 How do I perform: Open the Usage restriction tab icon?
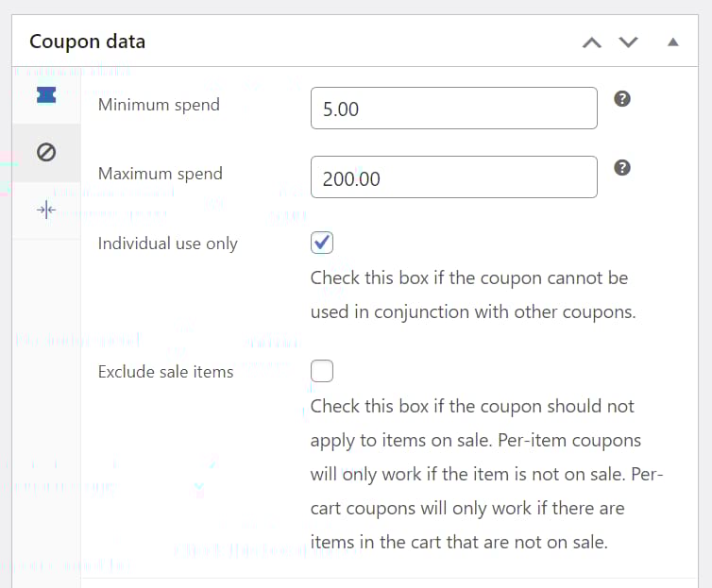point(46,152)
